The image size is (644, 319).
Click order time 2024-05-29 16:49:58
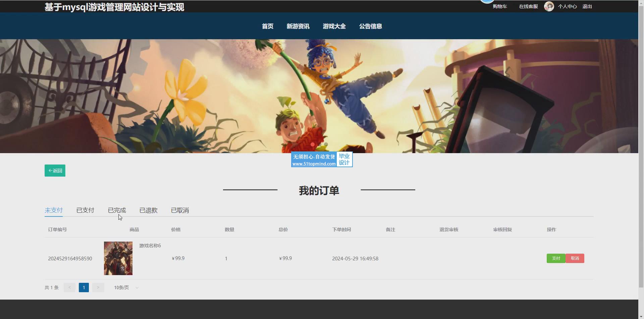pos(355,259)
